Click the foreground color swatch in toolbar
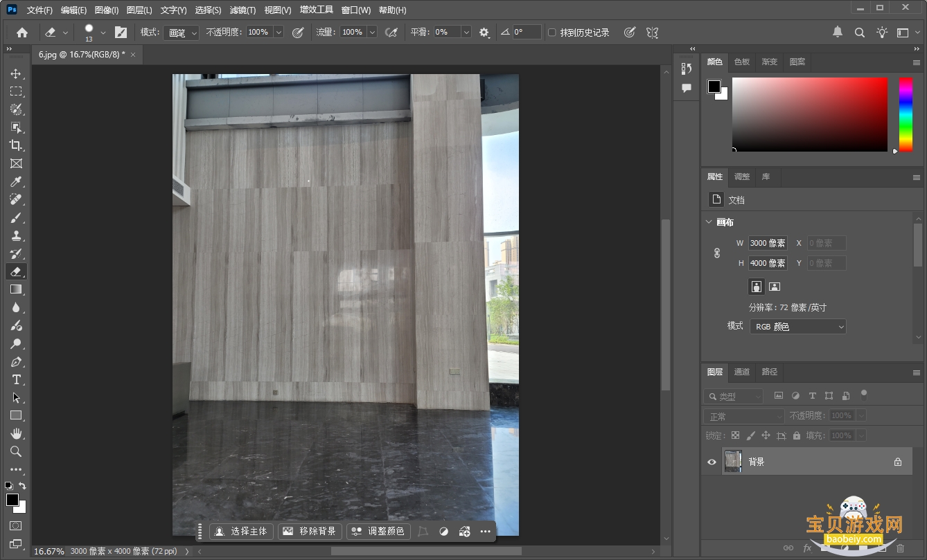This screenshot has width=927, height=560. [x=12, y=500]
